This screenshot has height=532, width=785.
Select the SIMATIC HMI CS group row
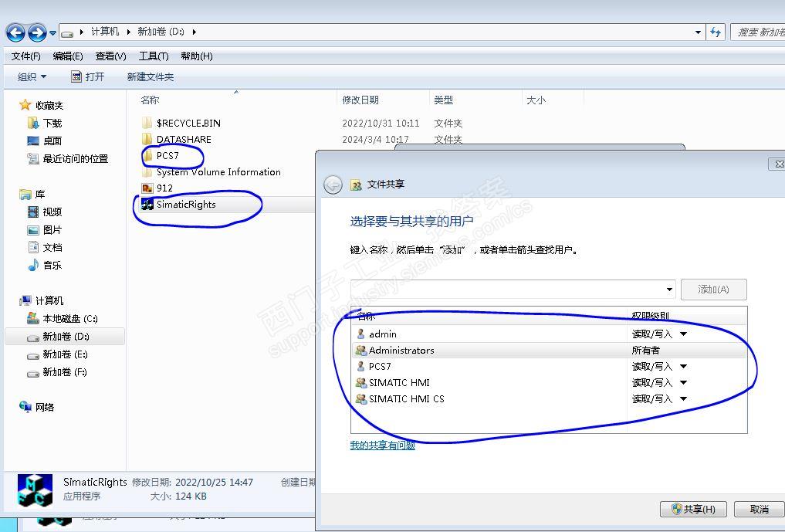click(549, 399)
